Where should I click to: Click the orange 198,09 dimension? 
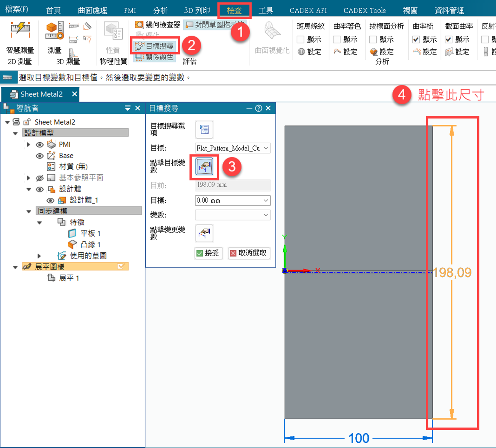tap(452, 272)
